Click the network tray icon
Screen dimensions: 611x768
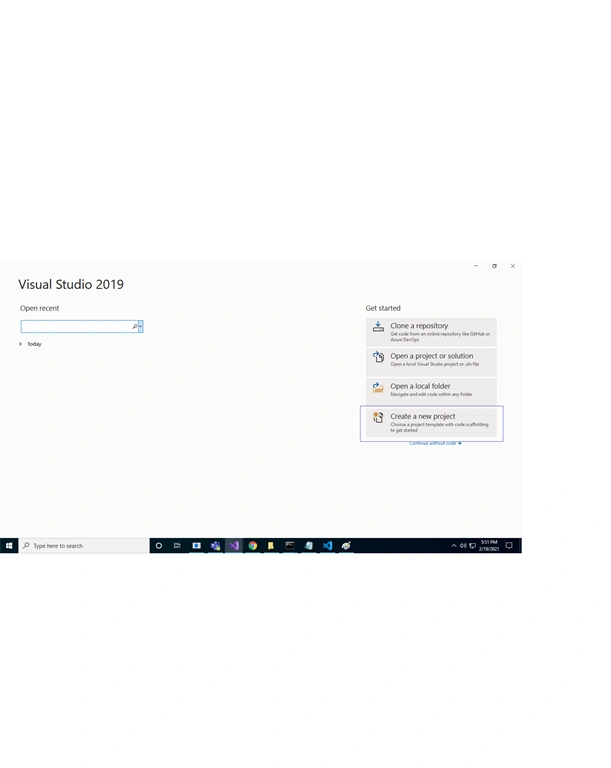[x=472, y=546]
